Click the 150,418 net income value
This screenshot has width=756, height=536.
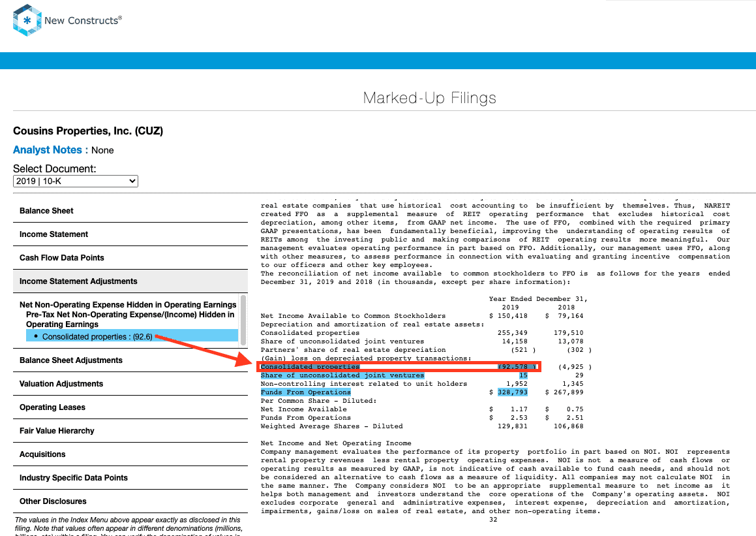point(513,316)
